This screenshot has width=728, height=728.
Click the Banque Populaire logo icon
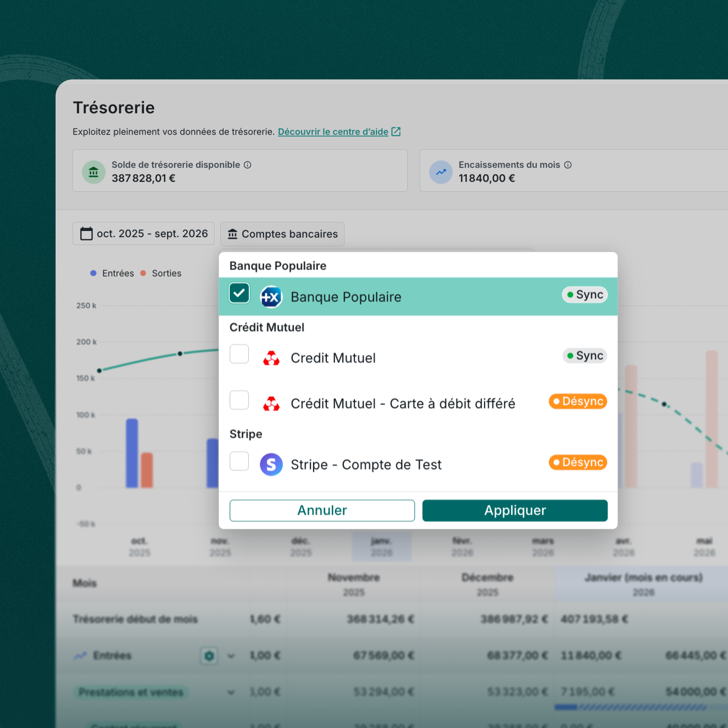pos(271,297)
